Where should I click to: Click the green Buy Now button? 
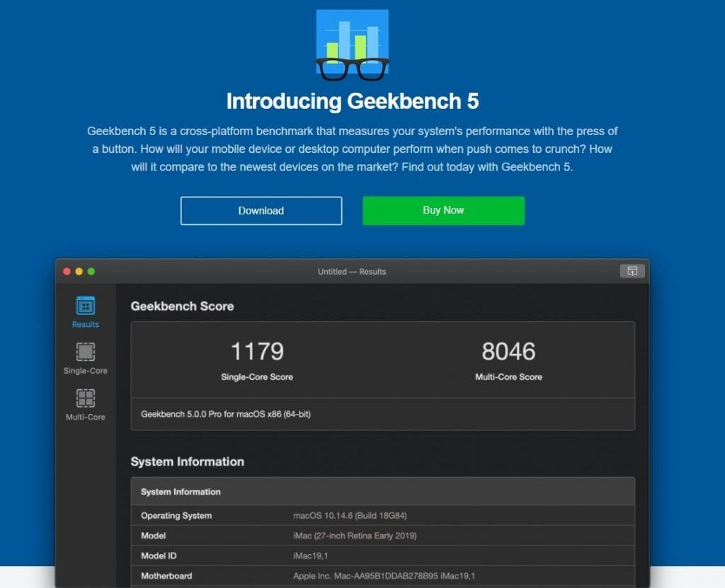tap(443, 210)
